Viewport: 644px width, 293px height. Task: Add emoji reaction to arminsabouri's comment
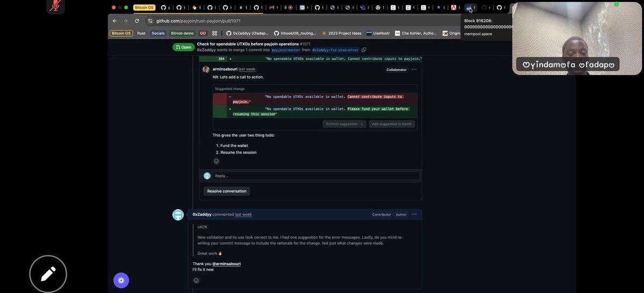[x=216, y=161]
